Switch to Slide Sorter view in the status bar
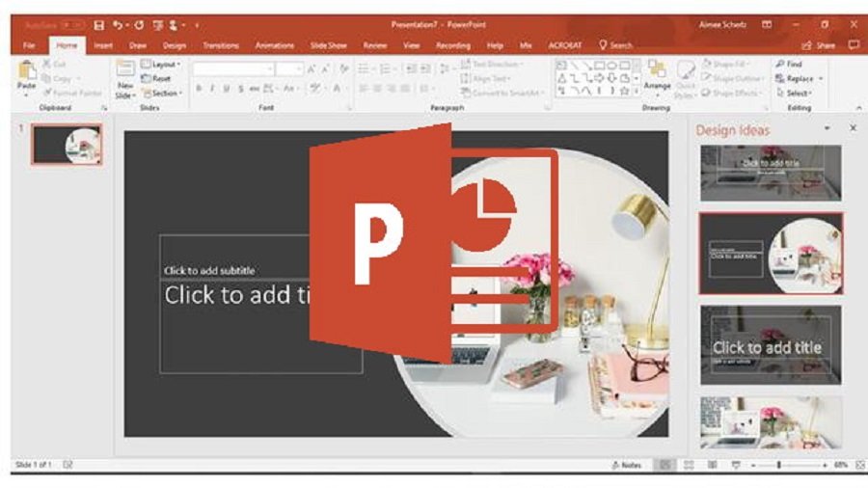The image size is (868, 488). 689,465
